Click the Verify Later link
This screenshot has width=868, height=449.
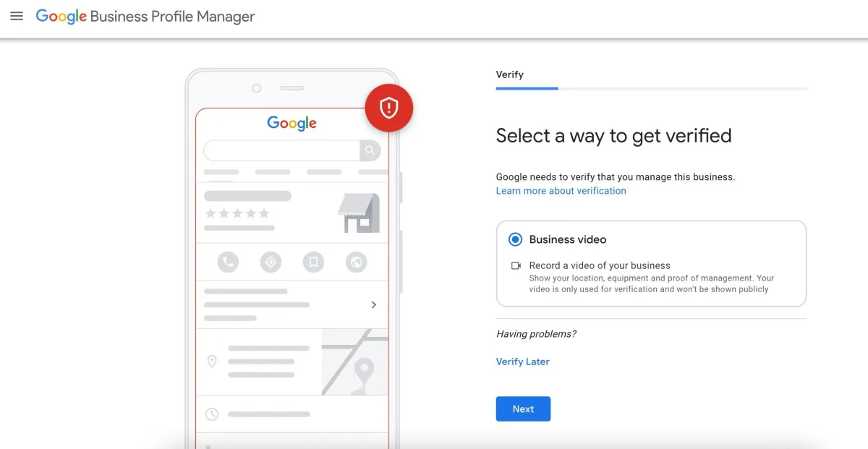point(523,362)
